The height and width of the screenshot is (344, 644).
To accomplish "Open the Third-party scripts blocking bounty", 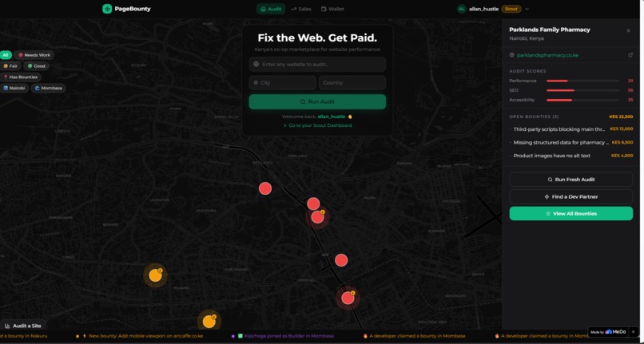I will pos(571,129).
